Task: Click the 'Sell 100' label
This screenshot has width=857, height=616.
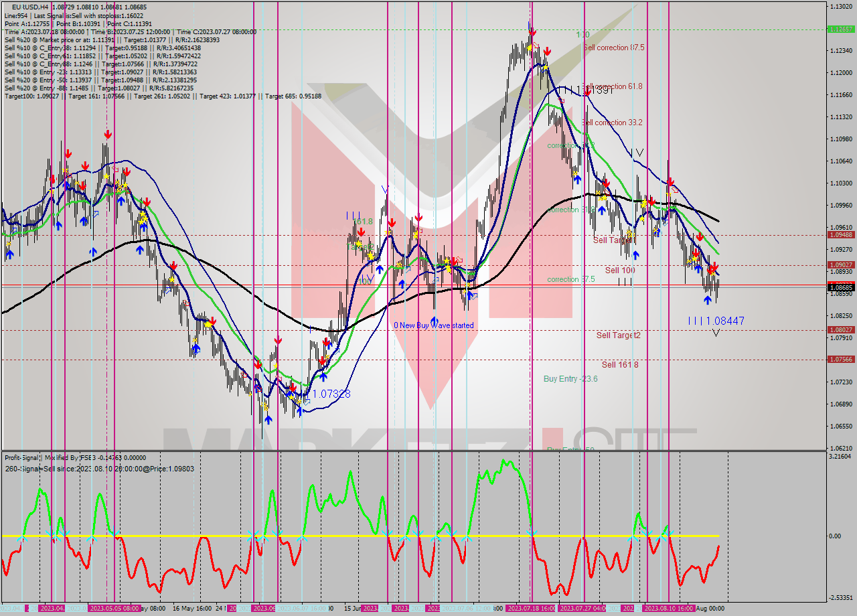Action: pyautogui.click(x=620, y=270)
